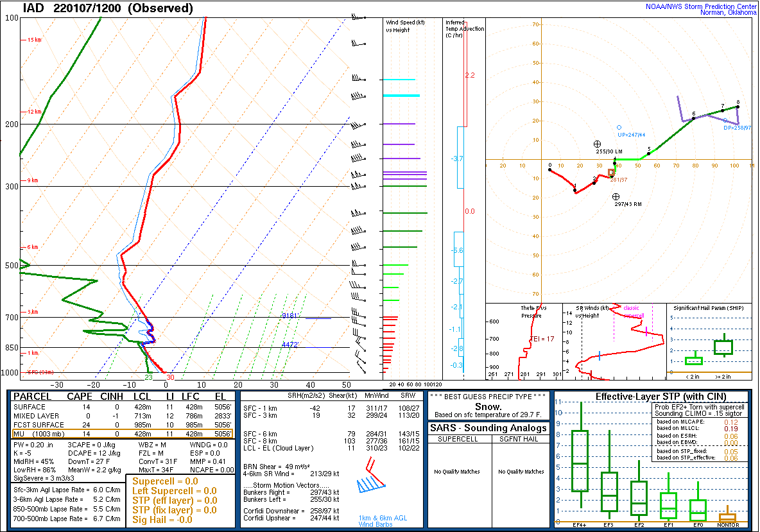Click the MMP = 0.41 value
760x532 pixels.
[x=208, y=462]
